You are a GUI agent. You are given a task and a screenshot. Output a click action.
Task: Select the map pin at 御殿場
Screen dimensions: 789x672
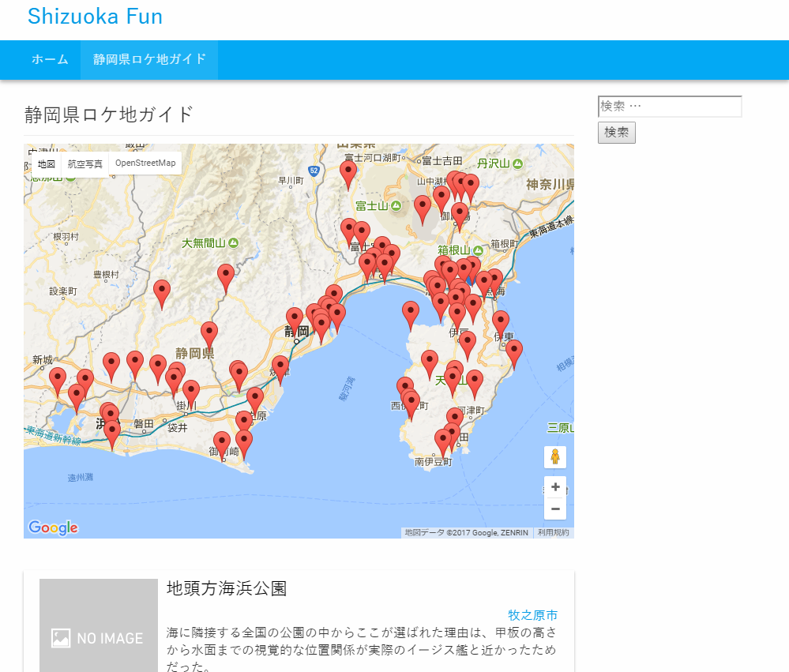(x=460, y=217)
